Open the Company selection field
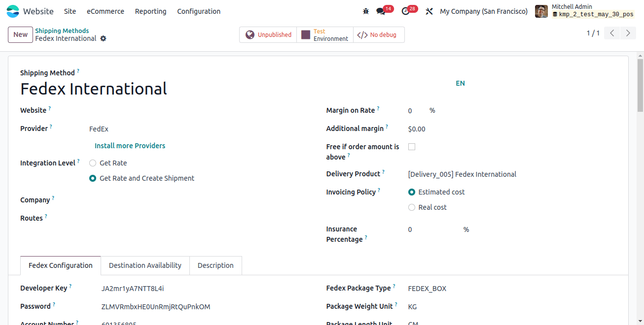This screenshot has height=325, width=644. pos(199,200)
